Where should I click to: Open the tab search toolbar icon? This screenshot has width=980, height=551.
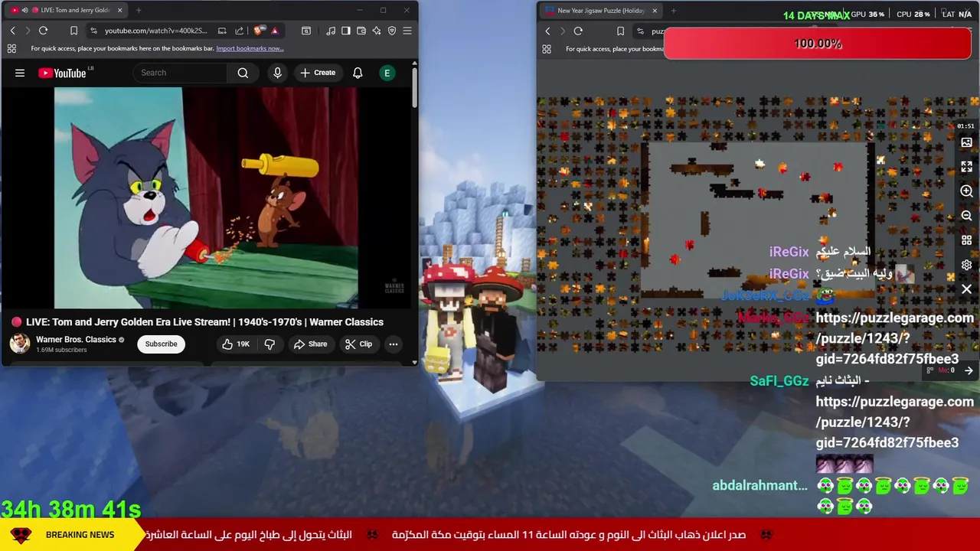click(306, 31)
